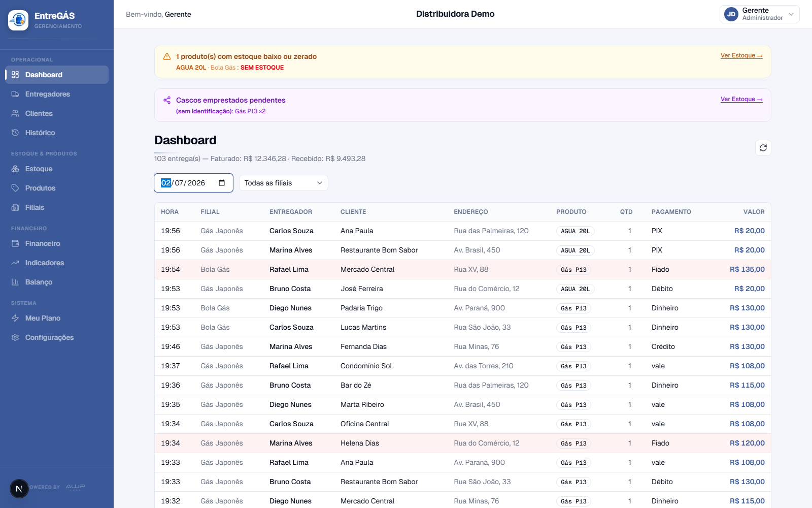
Task: Expand the Todas as filiais dropdown
Action: coord(284,183)
